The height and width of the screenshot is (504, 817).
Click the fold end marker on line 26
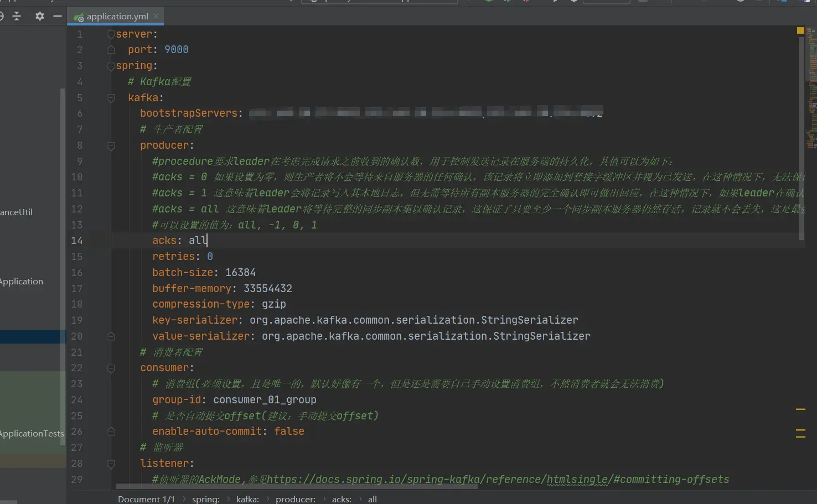pos(111,432)
